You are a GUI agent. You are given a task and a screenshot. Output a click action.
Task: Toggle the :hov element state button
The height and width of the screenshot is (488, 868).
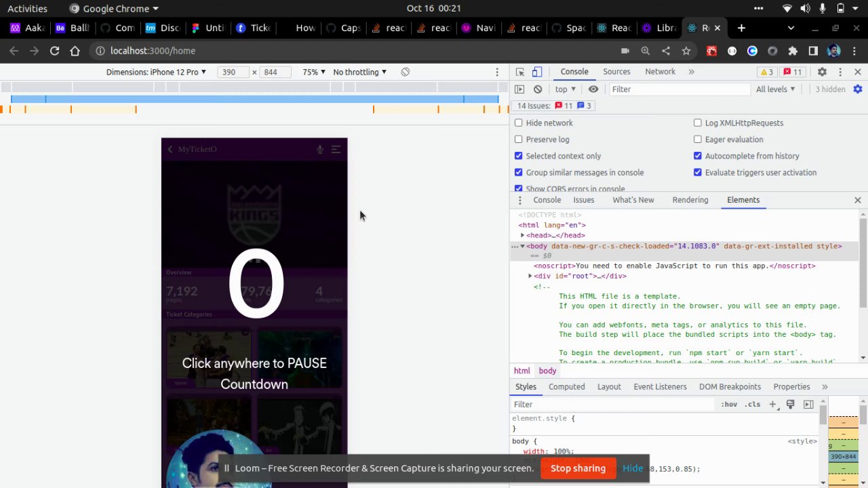[729, 405]
